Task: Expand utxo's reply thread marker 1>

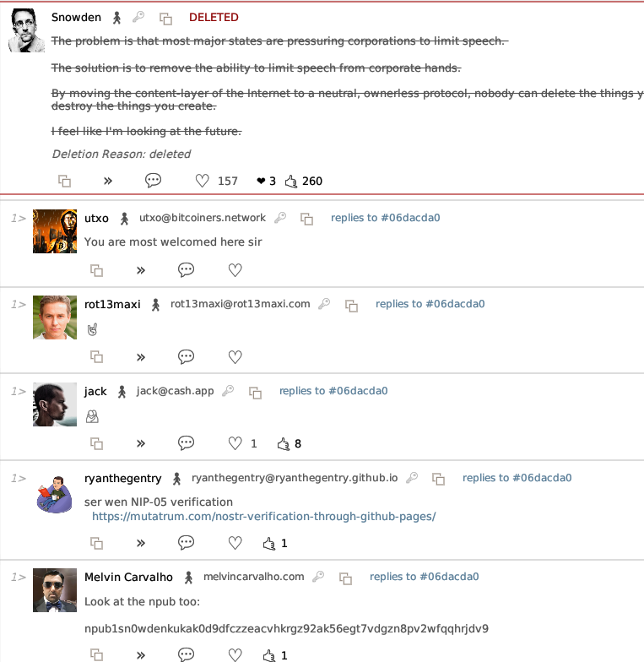Action: pyautogui.click(x=19, y=218)
